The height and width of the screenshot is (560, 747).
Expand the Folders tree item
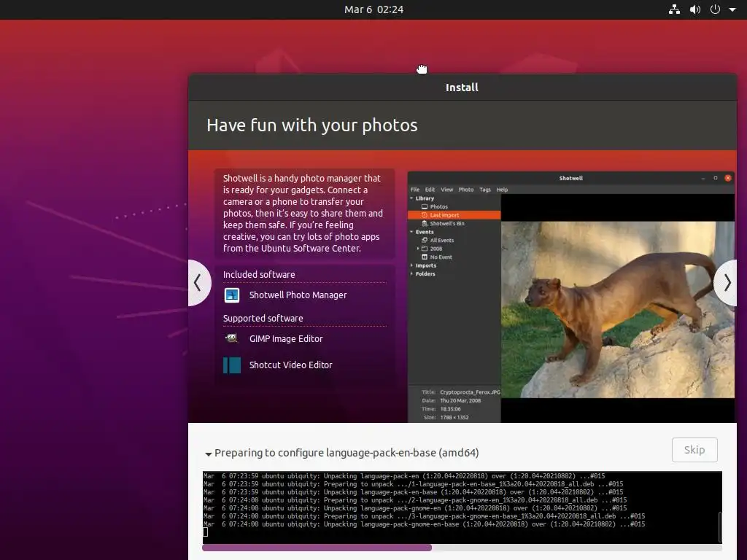pyautogui.click(x=411, y=274)
